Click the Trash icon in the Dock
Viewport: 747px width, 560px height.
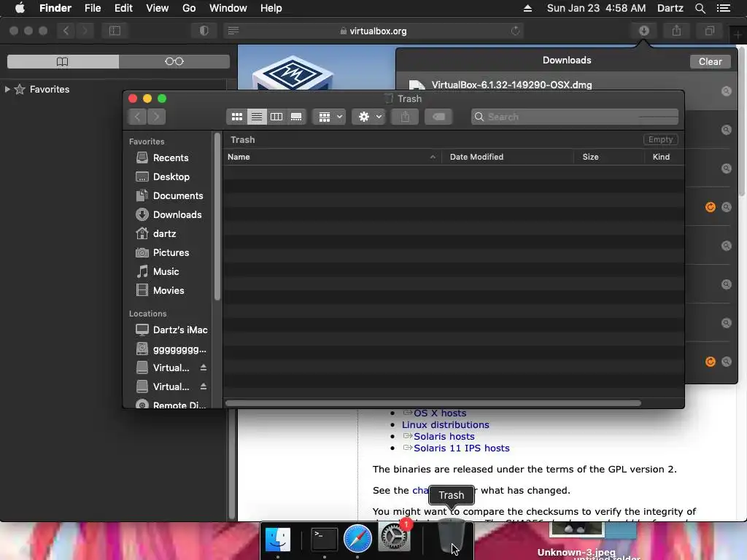point(451,537)
